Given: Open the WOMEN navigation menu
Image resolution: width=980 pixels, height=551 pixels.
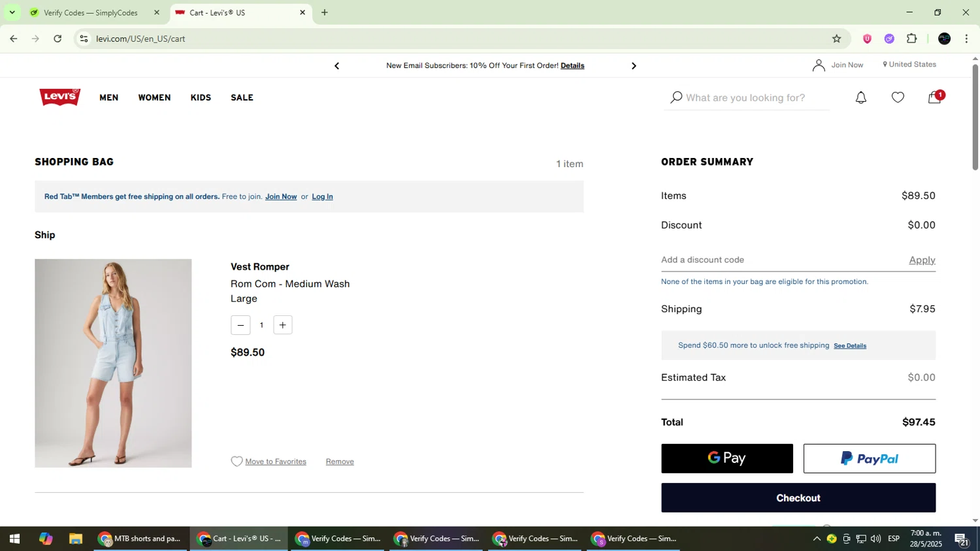Looking at the screenshot, I should coord(154,97).
